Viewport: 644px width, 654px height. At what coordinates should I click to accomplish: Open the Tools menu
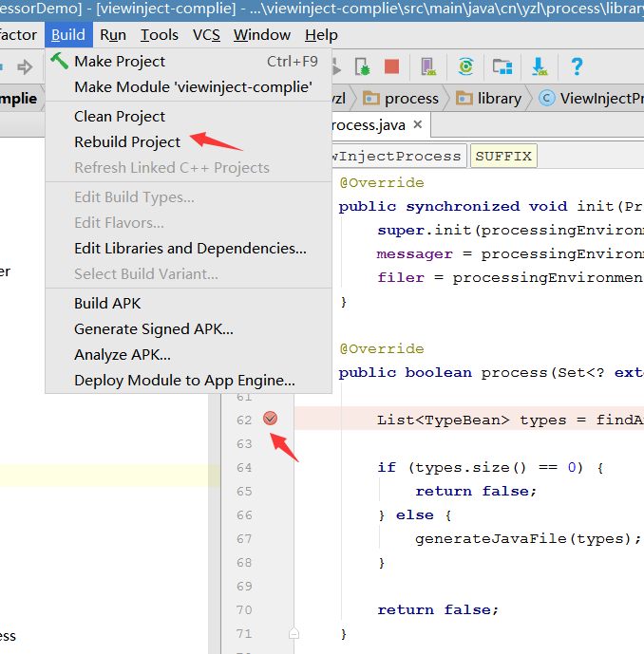click(x=160, y=34)
